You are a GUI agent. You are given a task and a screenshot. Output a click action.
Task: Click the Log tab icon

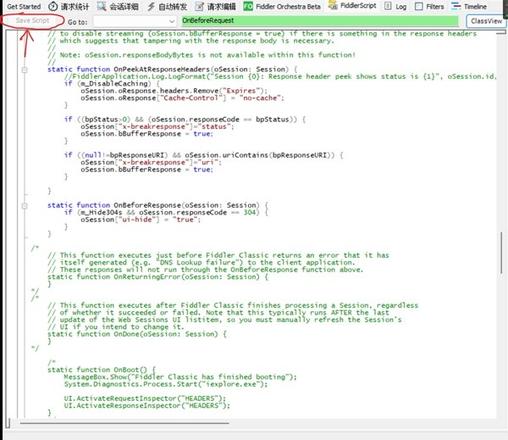click(x=388, y=6)
